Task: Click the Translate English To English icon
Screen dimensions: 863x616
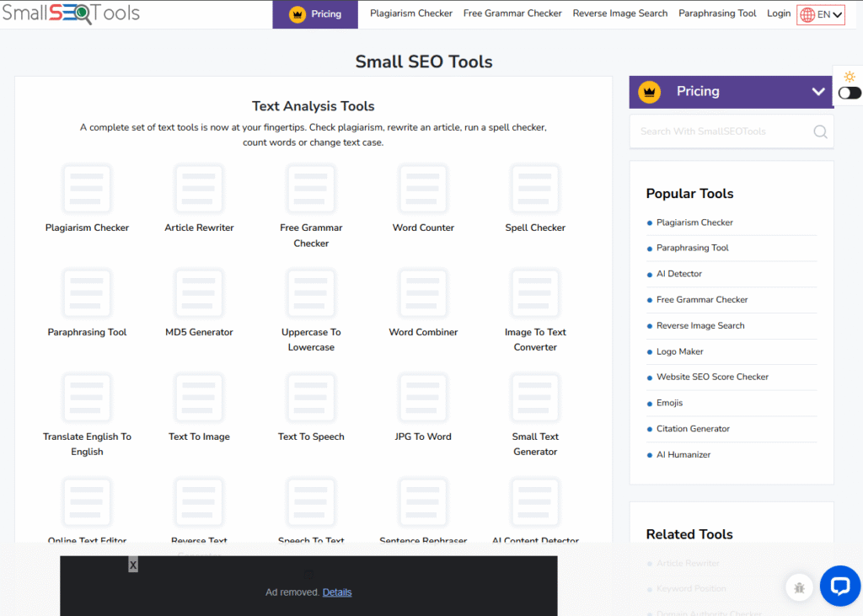Action: (x=87, y=398)
